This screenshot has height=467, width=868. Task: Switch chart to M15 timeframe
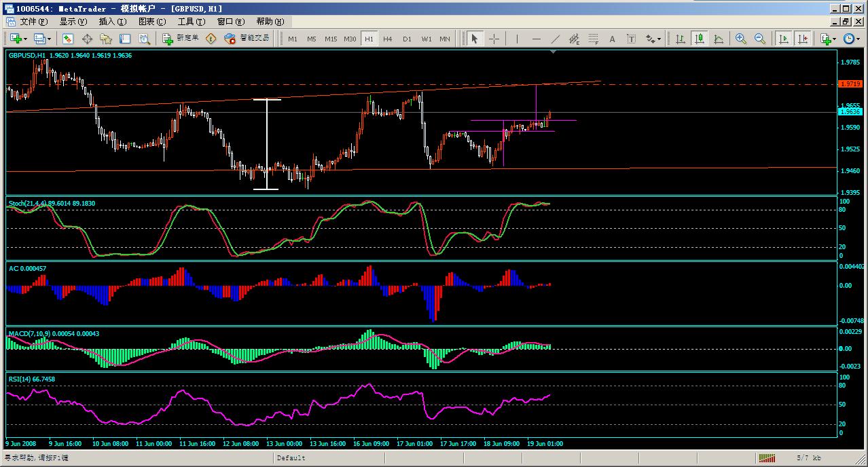coord(331,39)
